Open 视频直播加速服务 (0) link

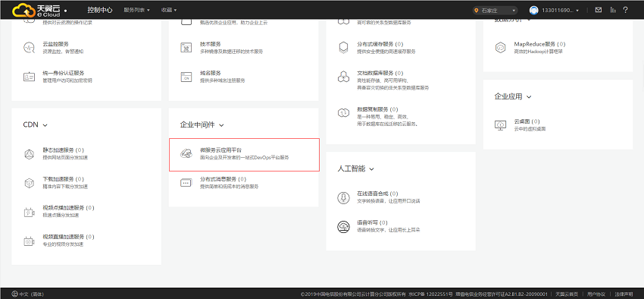[x=69, y=238]
